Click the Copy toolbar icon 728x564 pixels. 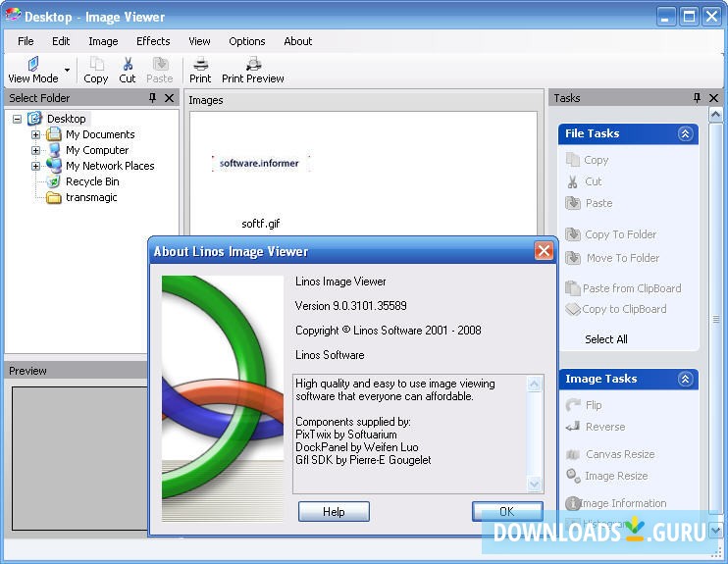(x=96, y=70)
